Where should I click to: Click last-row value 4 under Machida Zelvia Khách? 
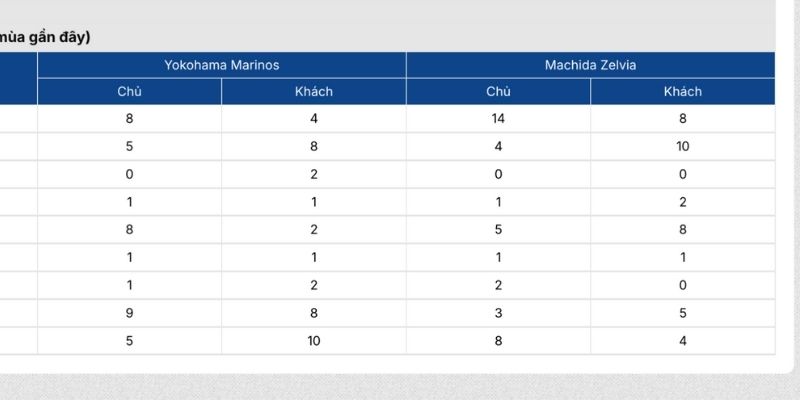pyautogui.click(x=683, y=341)
